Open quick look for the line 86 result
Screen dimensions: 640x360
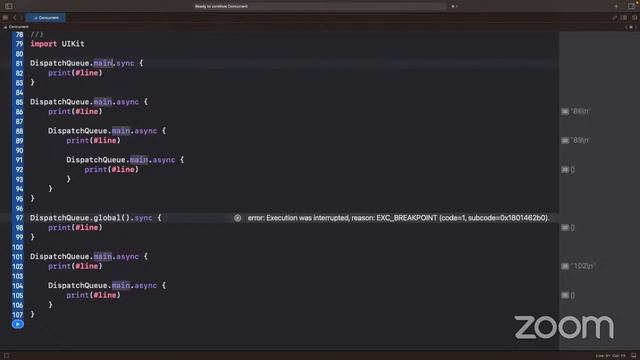(565, 111)
